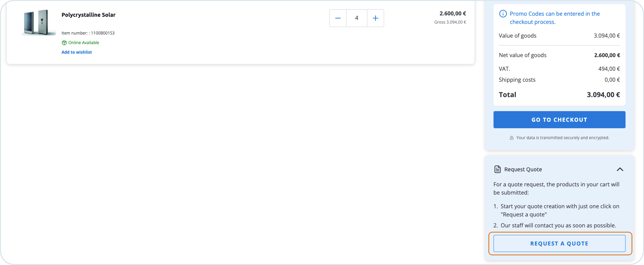Click the Online Available status text
This screenshot has width=644, height=265.
pos(84,43)
